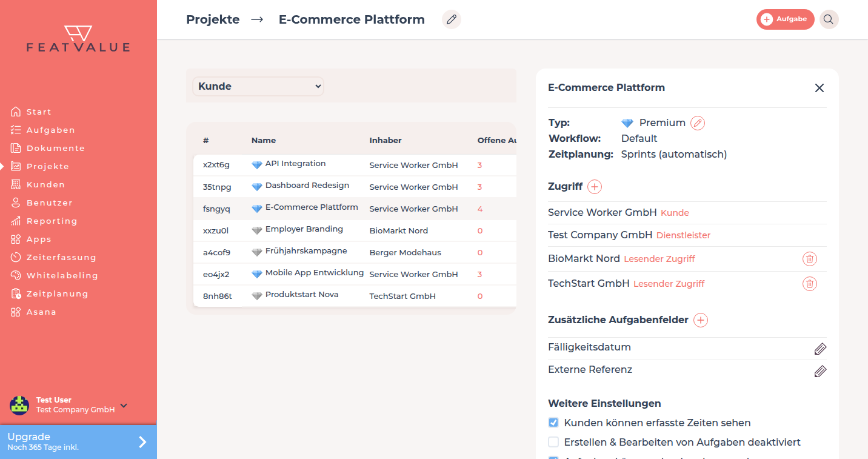Screen dimensions: 868x459
Task: Open Asana in the sidebar
Action: coord(33,312)
